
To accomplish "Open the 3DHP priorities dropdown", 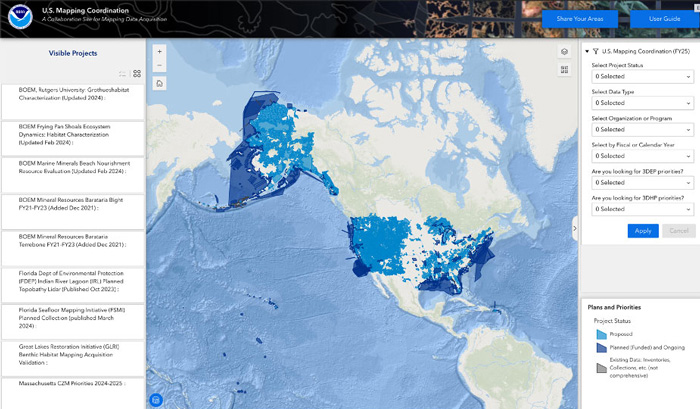I will tap(642, 209).
